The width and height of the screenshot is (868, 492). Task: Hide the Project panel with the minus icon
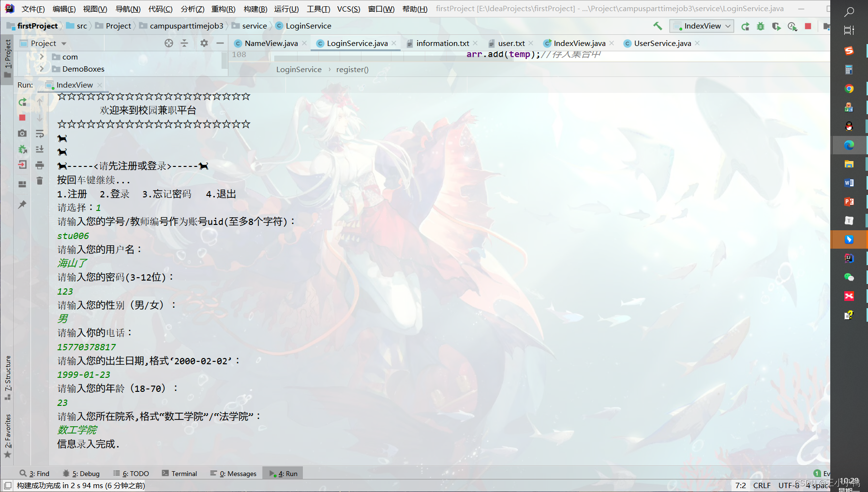[x=220, y=43]
